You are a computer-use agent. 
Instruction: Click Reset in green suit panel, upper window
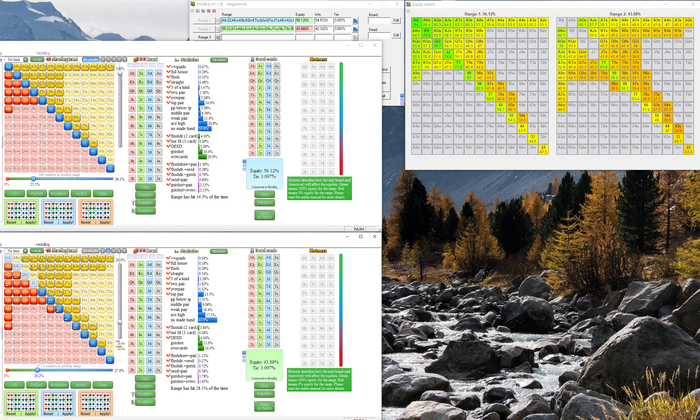click(x=11, y=222)
